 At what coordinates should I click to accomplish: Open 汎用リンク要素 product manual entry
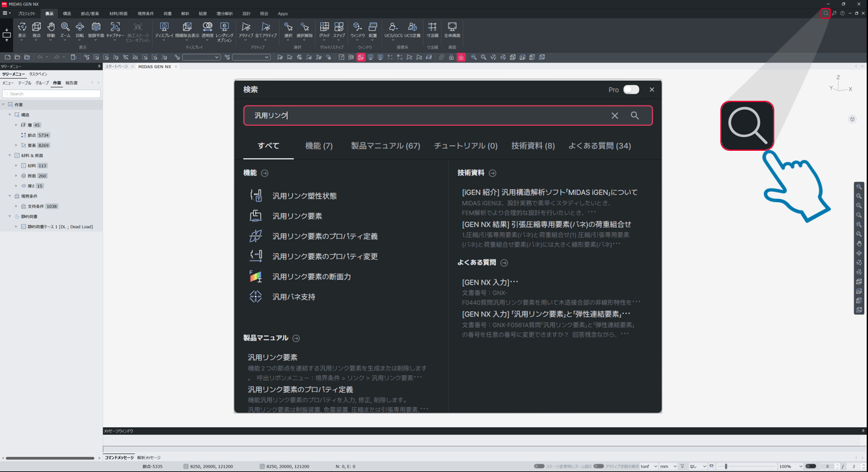pyautogui.click(x=273, y=358)
